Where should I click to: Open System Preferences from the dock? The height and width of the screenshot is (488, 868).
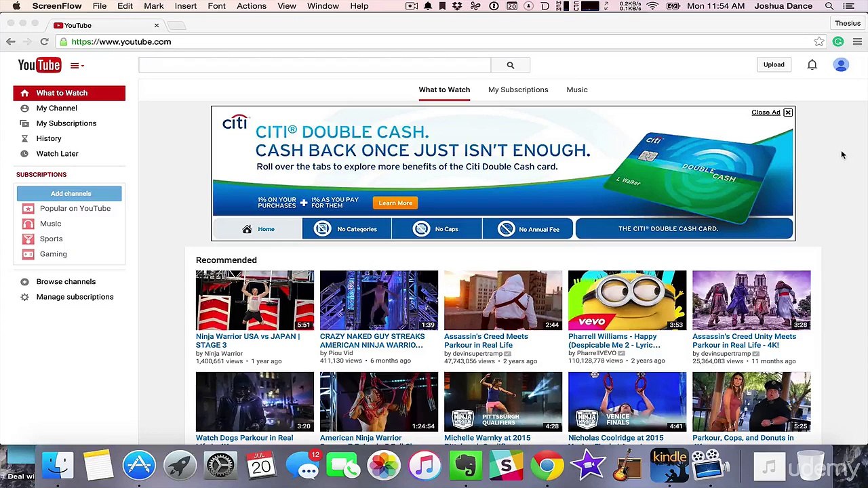(x=221, y=466)
